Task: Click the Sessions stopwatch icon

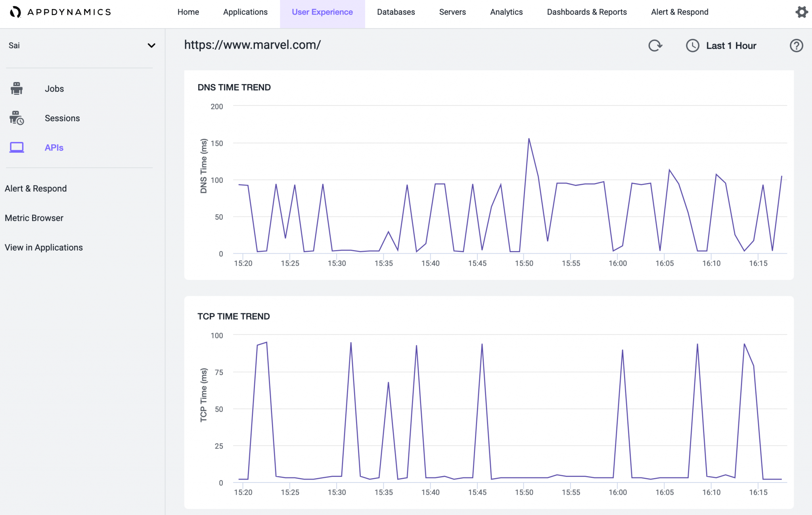Action: coord(16,118)
